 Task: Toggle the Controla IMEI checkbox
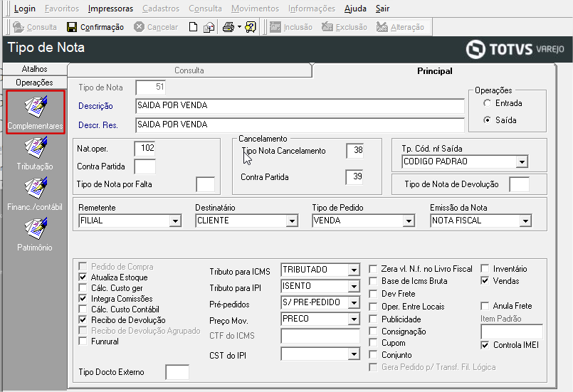pos(485,345)
